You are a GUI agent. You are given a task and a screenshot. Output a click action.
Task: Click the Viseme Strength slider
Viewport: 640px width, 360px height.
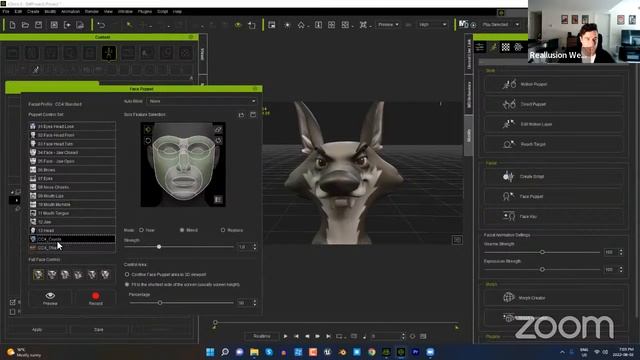point(542,252)
